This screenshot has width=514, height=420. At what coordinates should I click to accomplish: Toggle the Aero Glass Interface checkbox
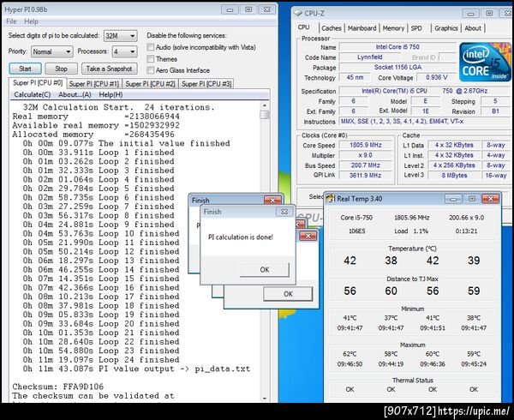coord(151,70)
